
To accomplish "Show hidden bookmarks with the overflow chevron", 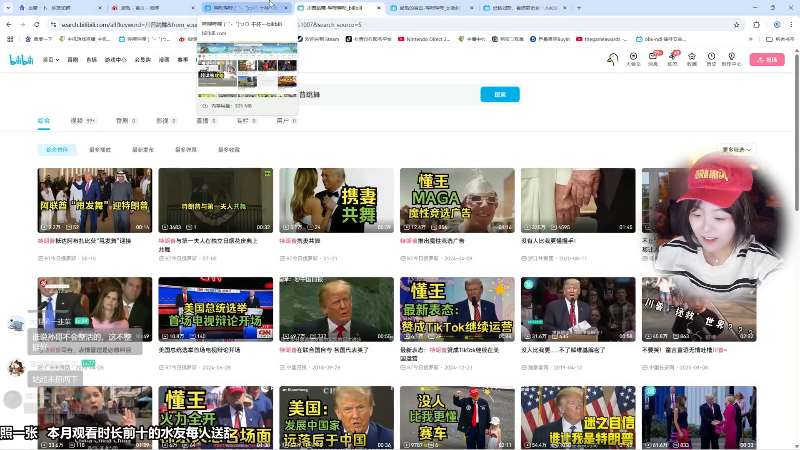I will [x=751, y=39].
